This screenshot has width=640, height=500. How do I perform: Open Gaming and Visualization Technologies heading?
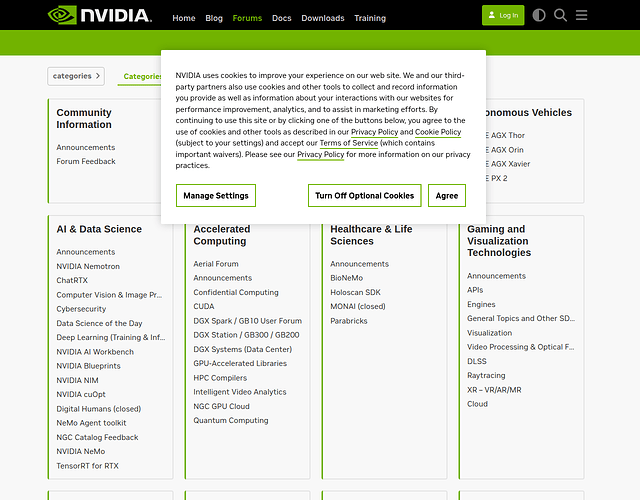coord(499,241)
